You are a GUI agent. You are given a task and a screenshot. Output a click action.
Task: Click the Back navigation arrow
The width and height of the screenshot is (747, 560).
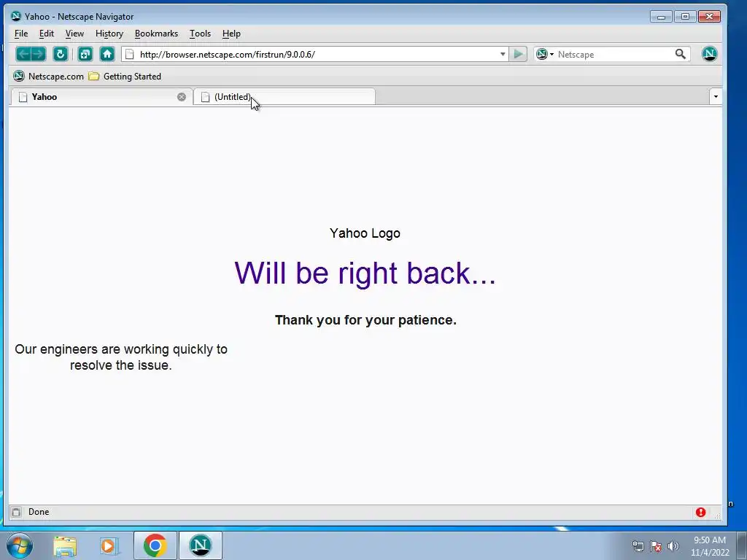click(24, 54)
